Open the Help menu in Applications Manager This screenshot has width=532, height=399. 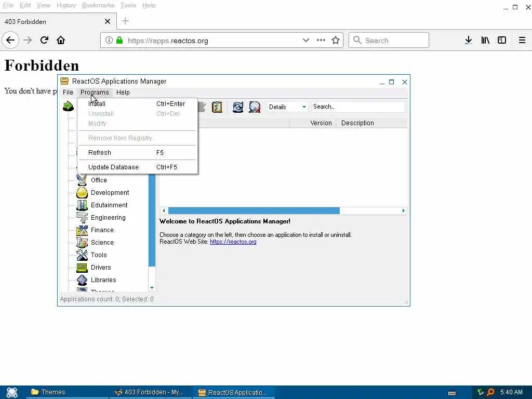[x=123, y=92]
